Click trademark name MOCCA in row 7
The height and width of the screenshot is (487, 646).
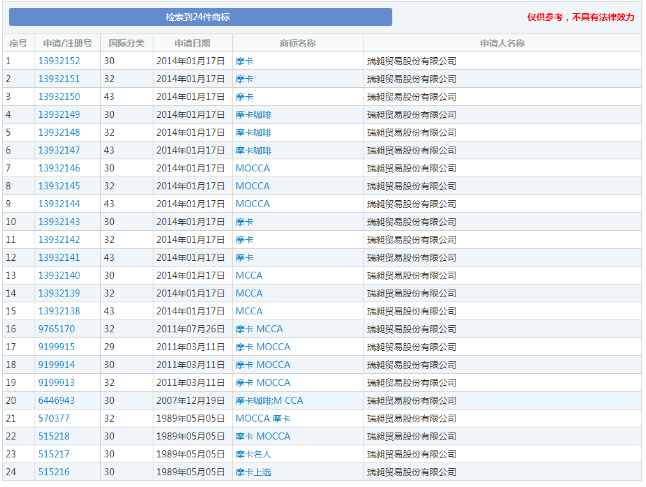[253, 168]
